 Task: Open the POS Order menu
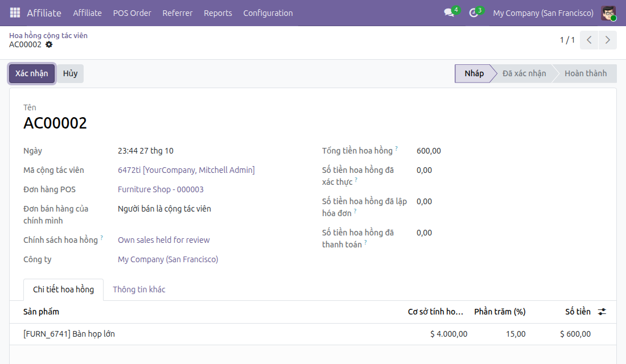coord(132,13)
